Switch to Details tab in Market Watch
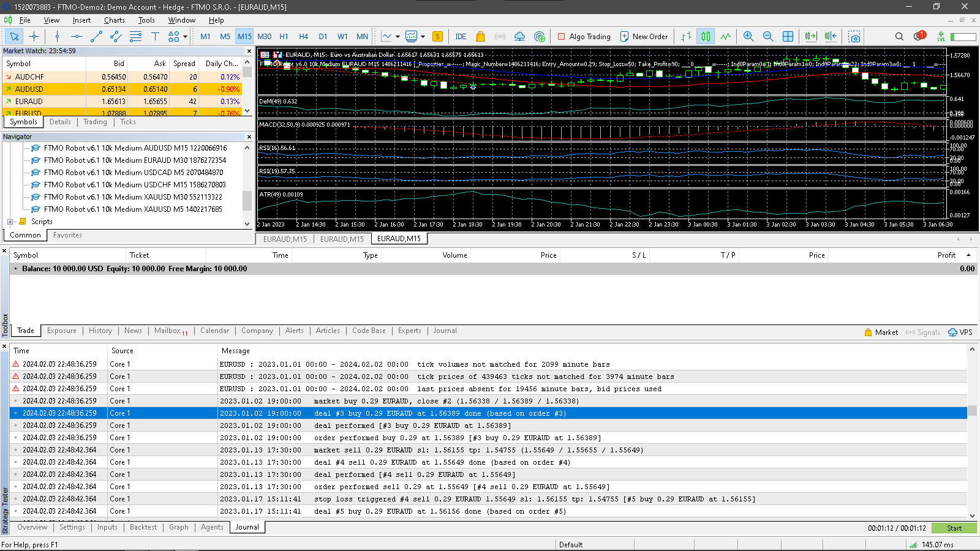Image resolution: width=980 pixels, height=551 pixels. tap(60, 122)
